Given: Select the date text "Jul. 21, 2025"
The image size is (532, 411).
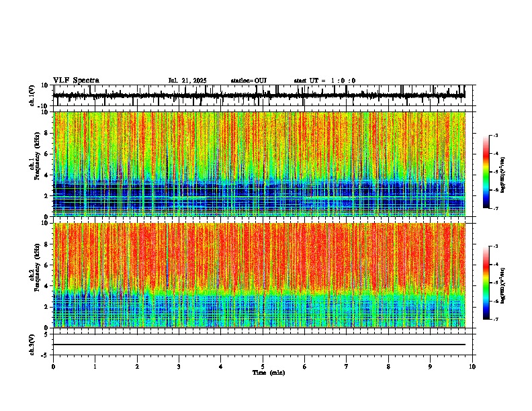Looking at the screenshot, I should [x=187, y=81].
